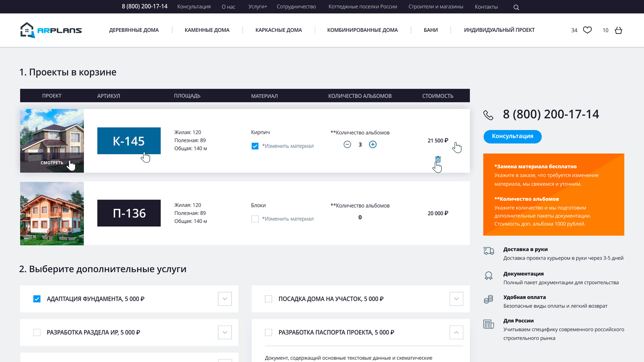The width and height of the screenshot is (644, 362).
Task: Click the blue K-145 article tile
Action: (129, 141)
